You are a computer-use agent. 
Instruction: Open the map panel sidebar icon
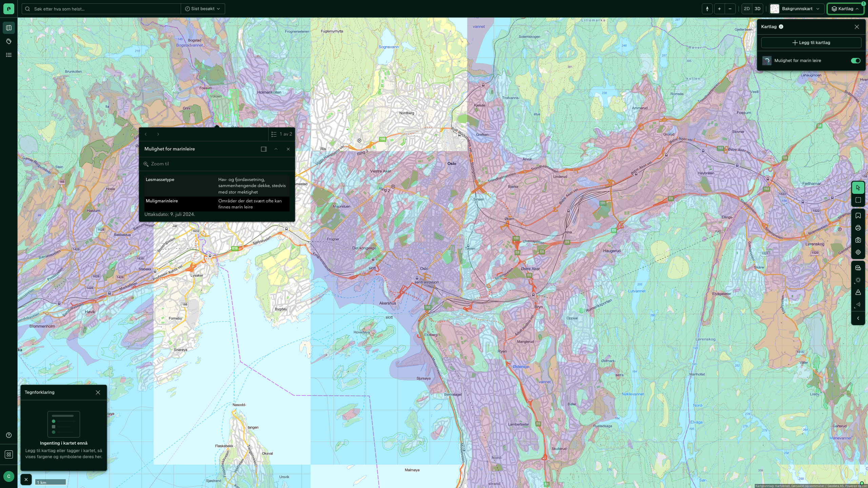pos(9,28)
